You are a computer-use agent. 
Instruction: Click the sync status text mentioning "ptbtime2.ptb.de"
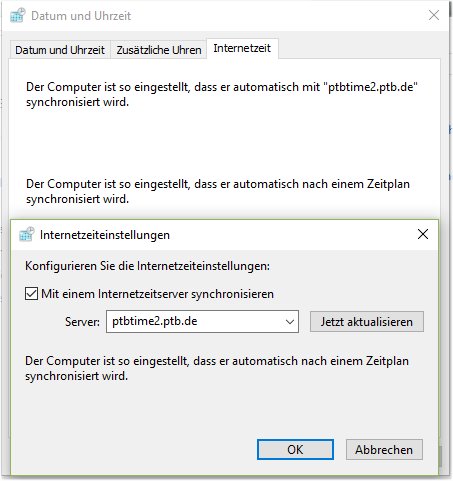tap(222, 94)
